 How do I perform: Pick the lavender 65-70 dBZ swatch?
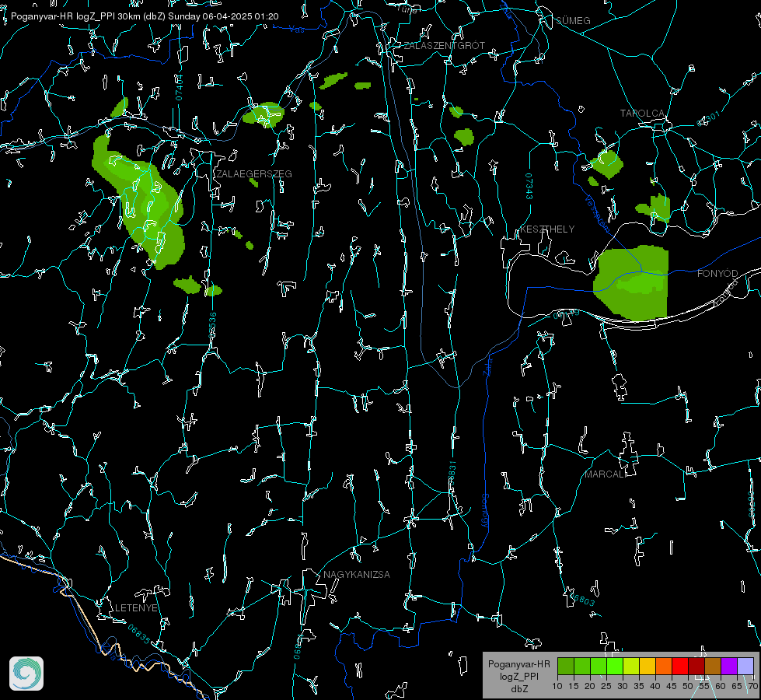pyautogui.click(x=745, y=666)
